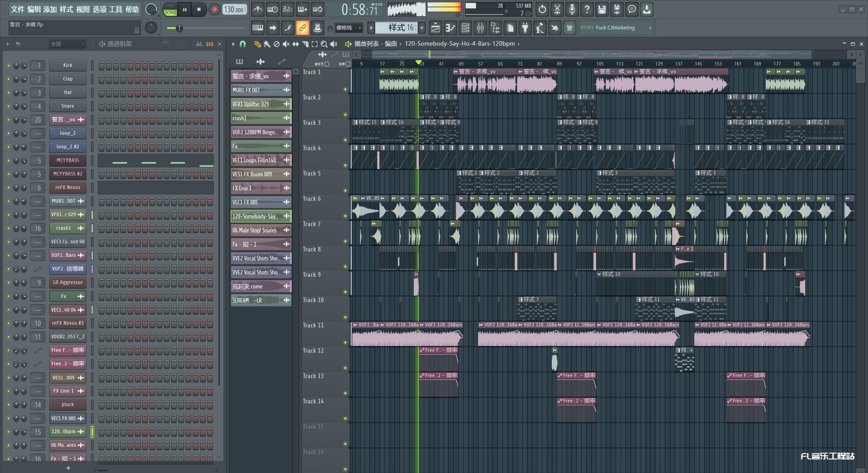Select the delete tool in playlist toolbar

276,44
